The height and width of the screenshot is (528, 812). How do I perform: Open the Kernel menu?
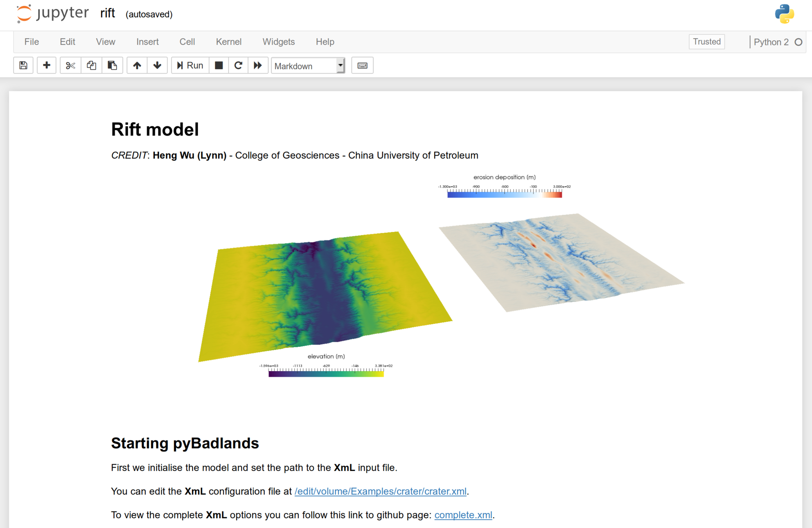[x=228, y=42]
